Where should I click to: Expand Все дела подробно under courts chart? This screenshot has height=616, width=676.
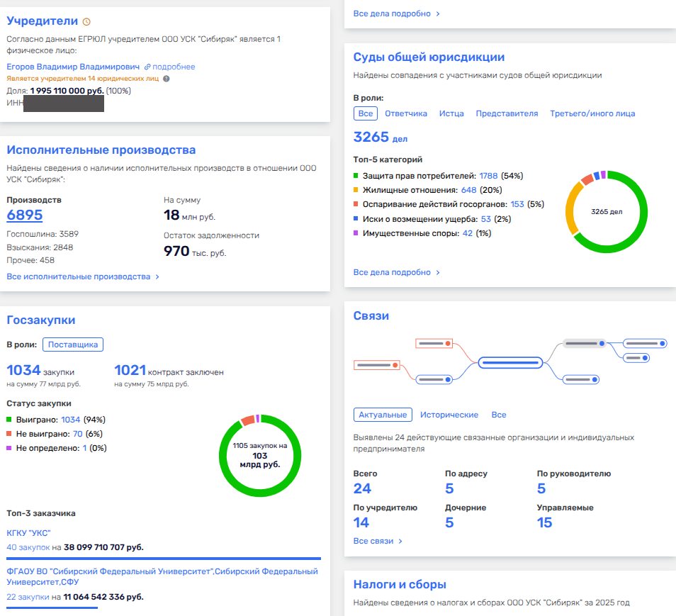tap(397, 272)
